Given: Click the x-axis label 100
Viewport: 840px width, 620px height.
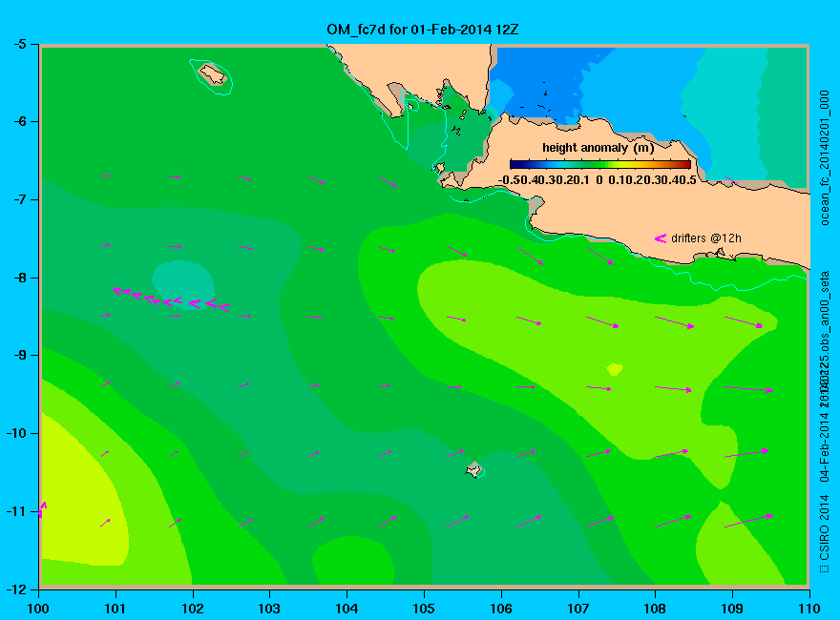Looking at the screenshot, I should [x=38, y=609].
